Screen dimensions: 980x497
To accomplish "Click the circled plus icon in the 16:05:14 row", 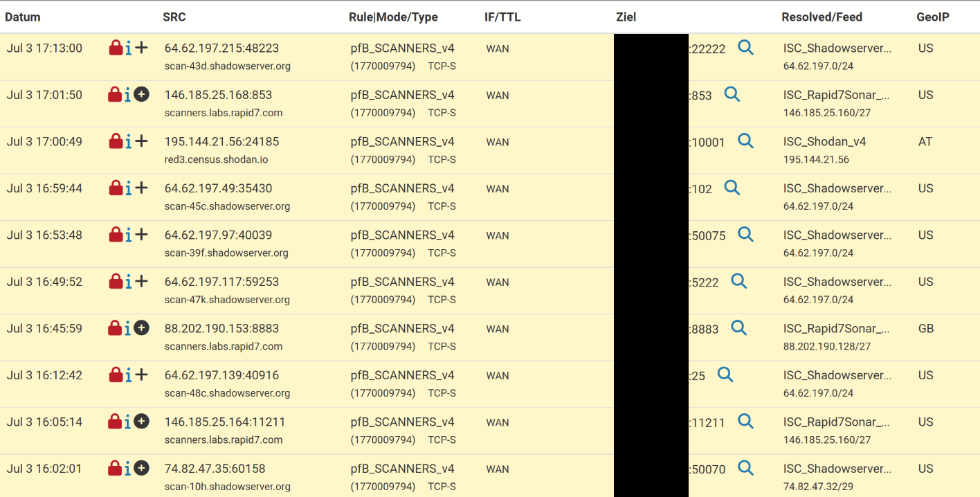I will click(141, 422).
